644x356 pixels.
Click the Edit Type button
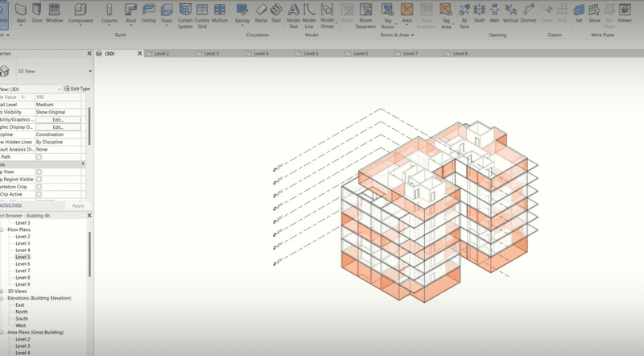77,89
